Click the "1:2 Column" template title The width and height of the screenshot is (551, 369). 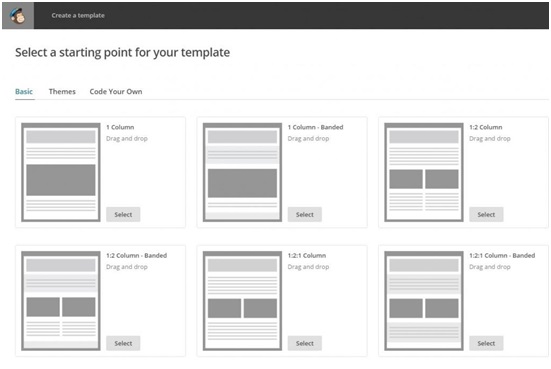486,127
